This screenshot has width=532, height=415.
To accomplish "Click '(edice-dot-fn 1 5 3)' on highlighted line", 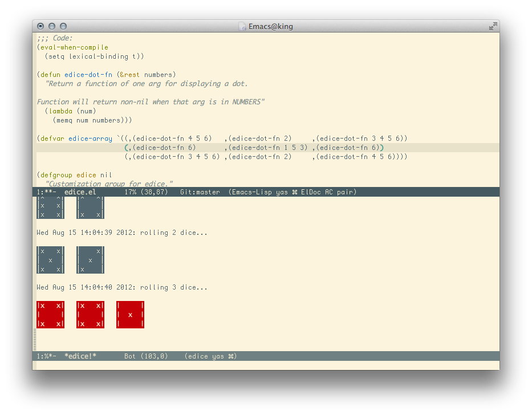I will pos(267,148).
